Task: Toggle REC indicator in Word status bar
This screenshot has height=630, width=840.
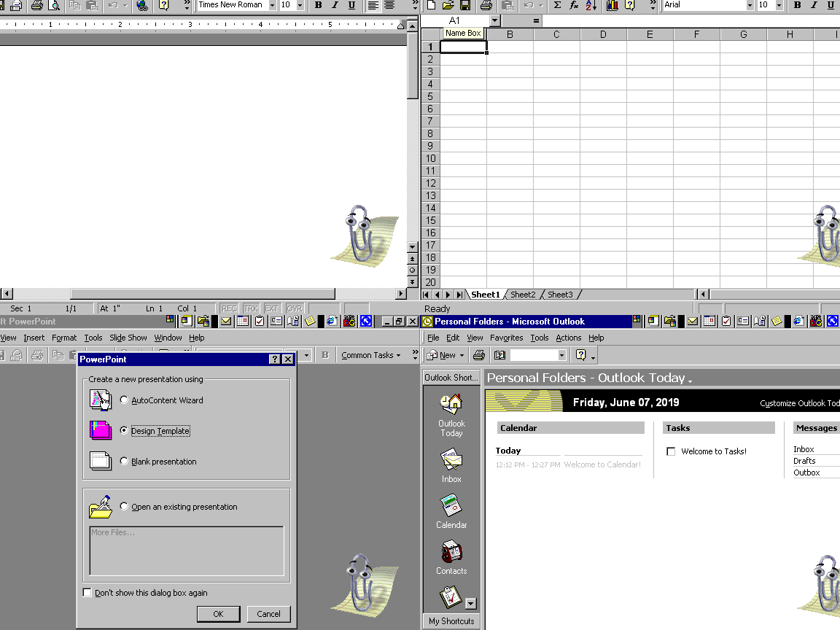Action: tap(229, 308)
